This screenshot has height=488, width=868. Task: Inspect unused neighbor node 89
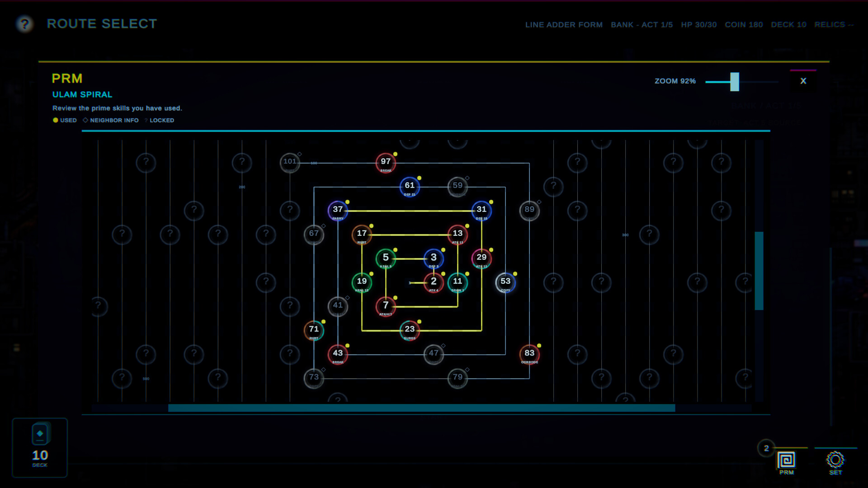coord(529,211)
